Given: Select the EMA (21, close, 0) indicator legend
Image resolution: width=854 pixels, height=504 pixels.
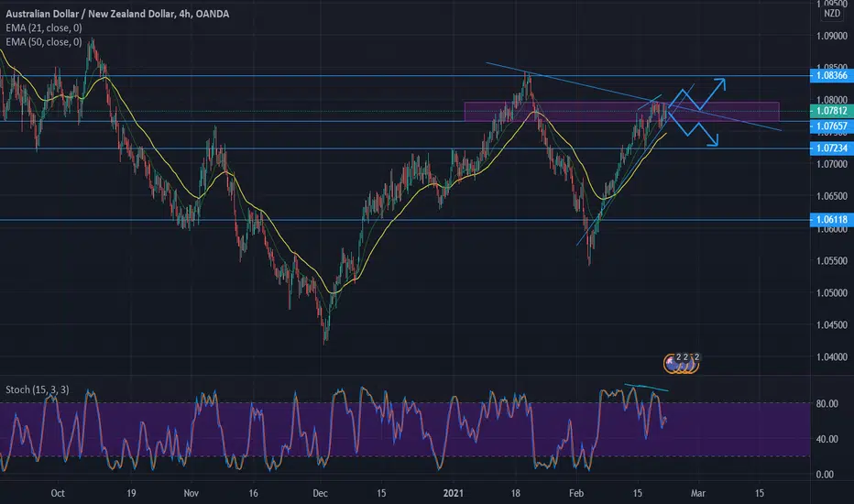Looking at the screenshot, I should (x=44, y=27).
